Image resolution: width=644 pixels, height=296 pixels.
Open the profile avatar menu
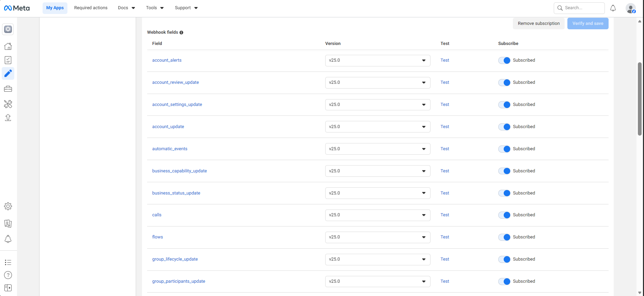click(x=631, y=8)
